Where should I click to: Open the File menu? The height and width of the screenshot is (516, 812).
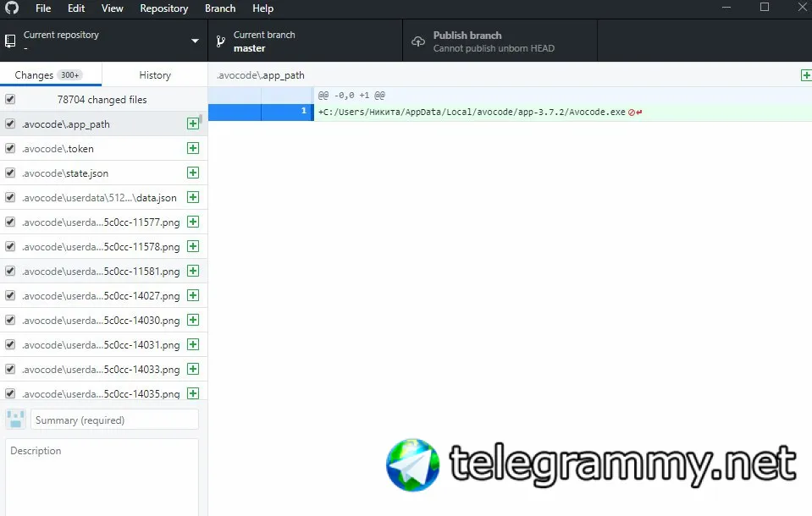(x=43, y=8)
